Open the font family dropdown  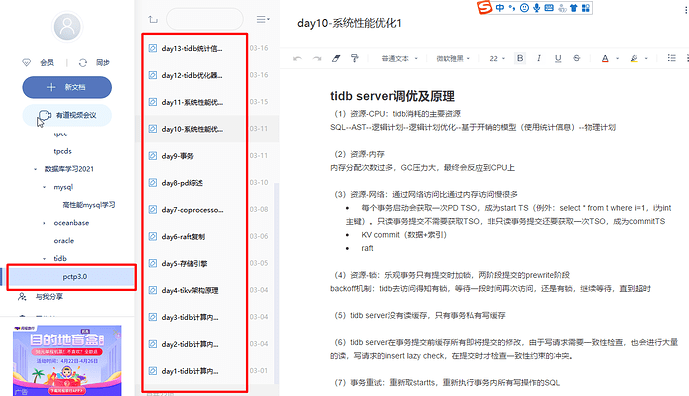tap(453, 58)
